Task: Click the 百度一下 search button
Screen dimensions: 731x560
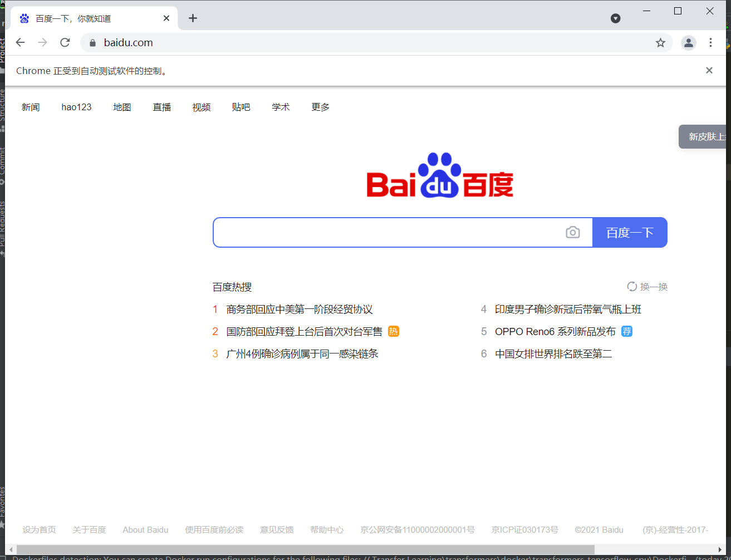Action: 630,232
